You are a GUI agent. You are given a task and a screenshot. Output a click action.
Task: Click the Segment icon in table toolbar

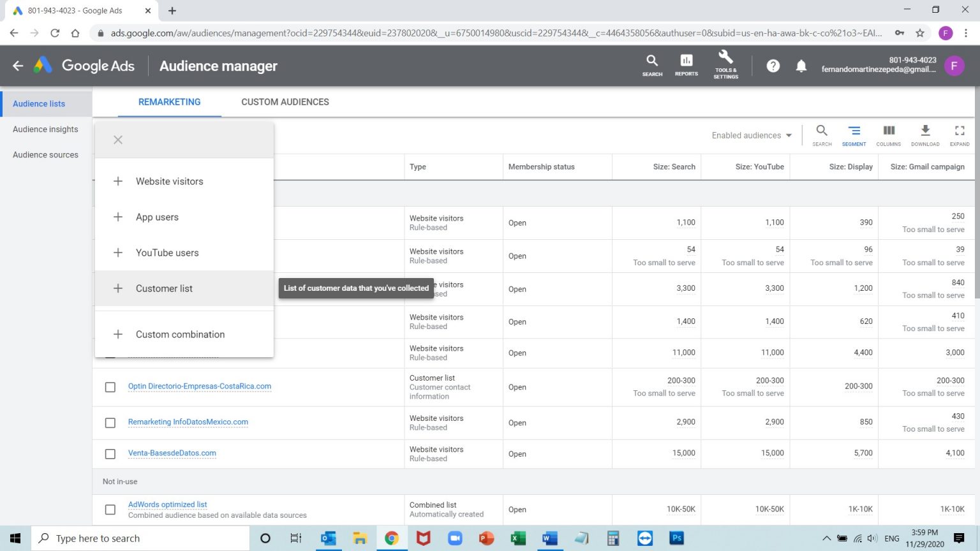(x=854, y=135)
